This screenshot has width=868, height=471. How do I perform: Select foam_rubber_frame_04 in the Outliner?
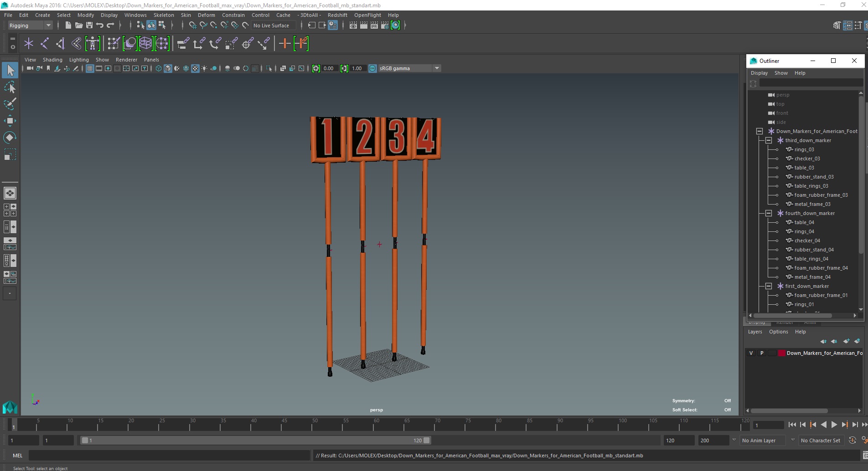point(821,268)
